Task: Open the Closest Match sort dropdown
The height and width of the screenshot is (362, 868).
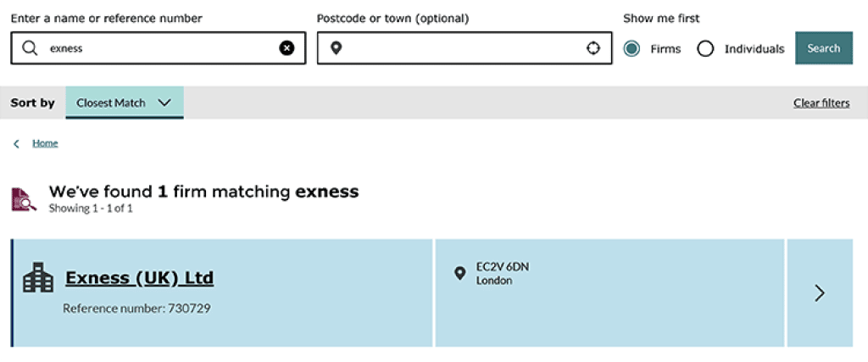Action: [x=125, y=103]
